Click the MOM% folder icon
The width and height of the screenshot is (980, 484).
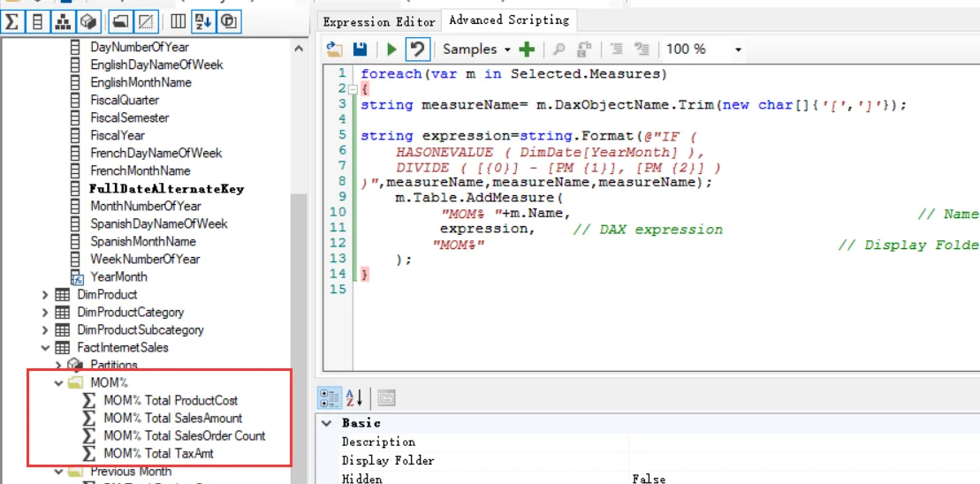[75, 382]
